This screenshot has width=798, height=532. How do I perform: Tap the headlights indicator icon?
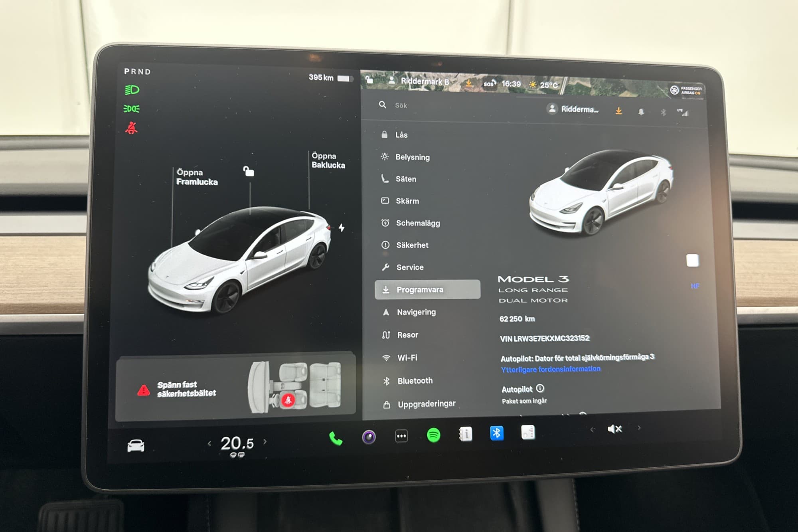pyautogui.click(x=132, y=90)
